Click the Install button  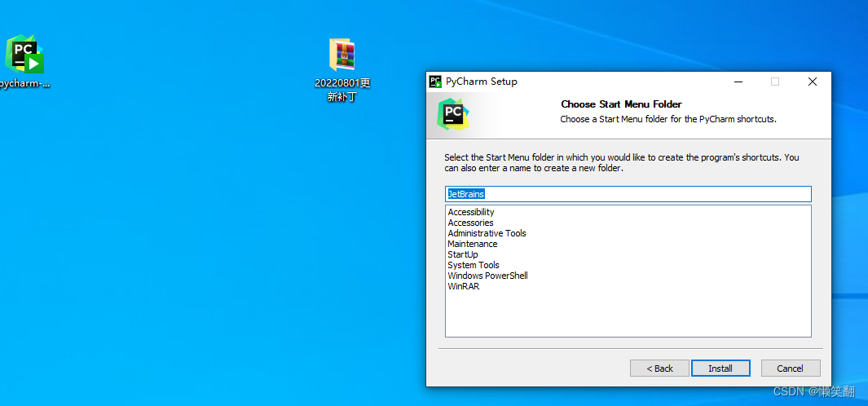720,368
